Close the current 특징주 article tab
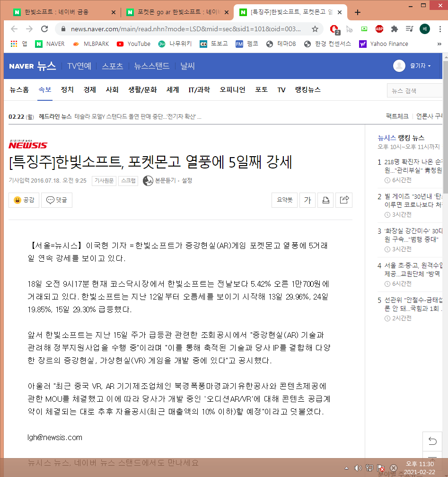Viewport: 448px width, 477px height. point(340,12)
